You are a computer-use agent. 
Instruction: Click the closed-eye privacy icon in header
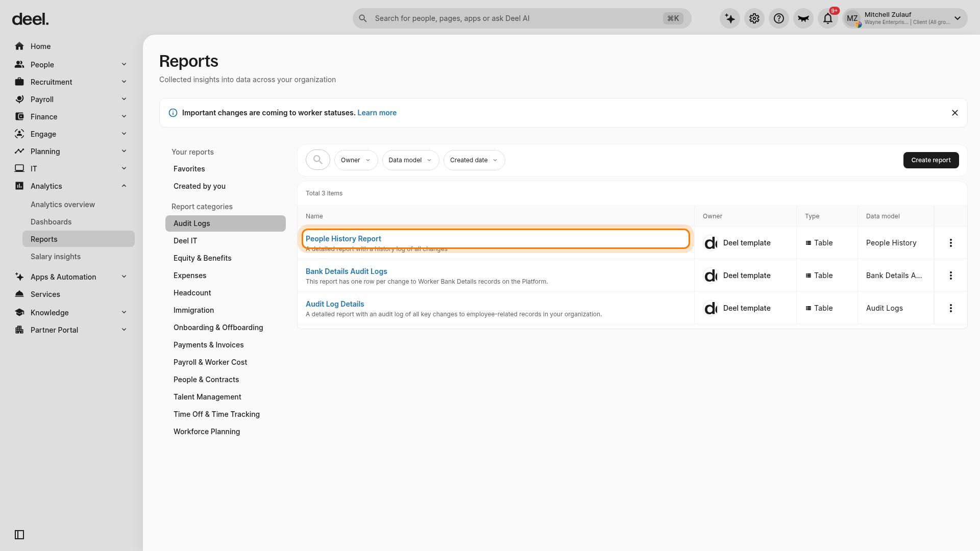pyautogui.click(x=803, y=19)
